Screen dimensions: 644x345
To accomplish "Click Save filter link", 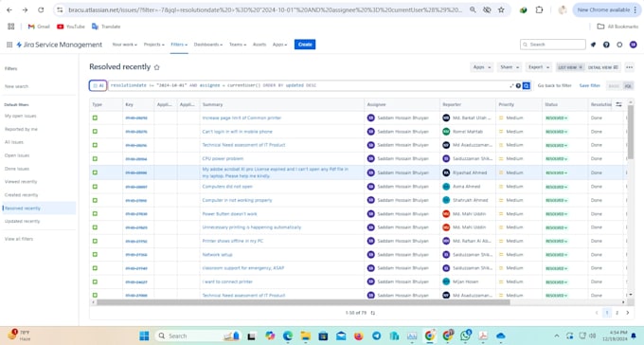I will 589,85.
